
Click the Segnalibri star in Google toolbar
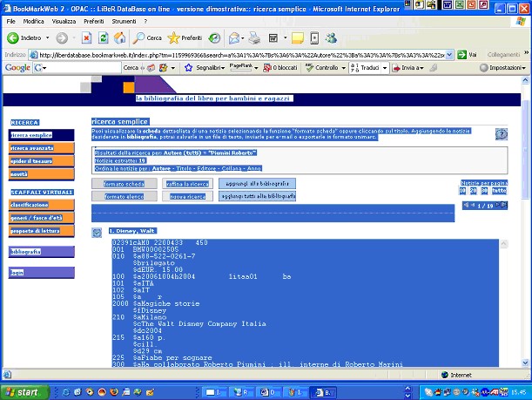pos(188,68)
